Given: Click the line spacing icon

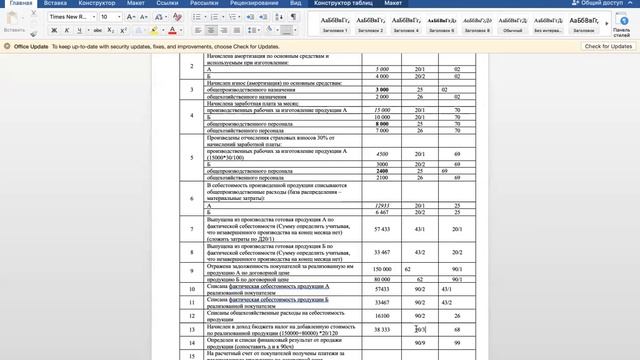Looking at the screenshot, I should [251, 30].
